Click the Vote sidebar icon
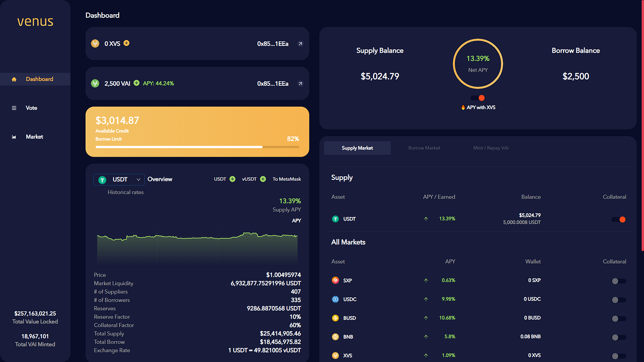The height and width of the screenshot is (362, 644). coord(14,108)
